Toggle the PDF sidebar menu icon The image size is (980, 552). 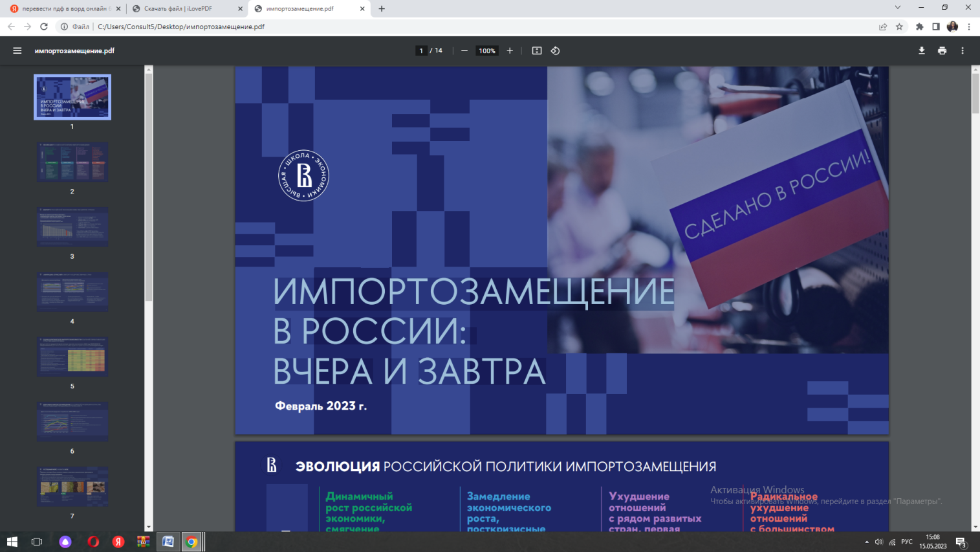tap(17, 50)
